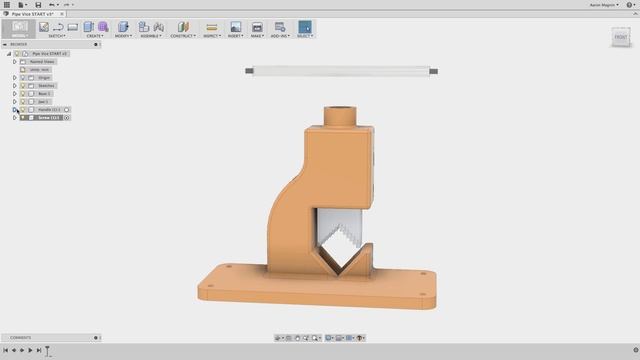Jump to the timeline start

tap(5, 350)
